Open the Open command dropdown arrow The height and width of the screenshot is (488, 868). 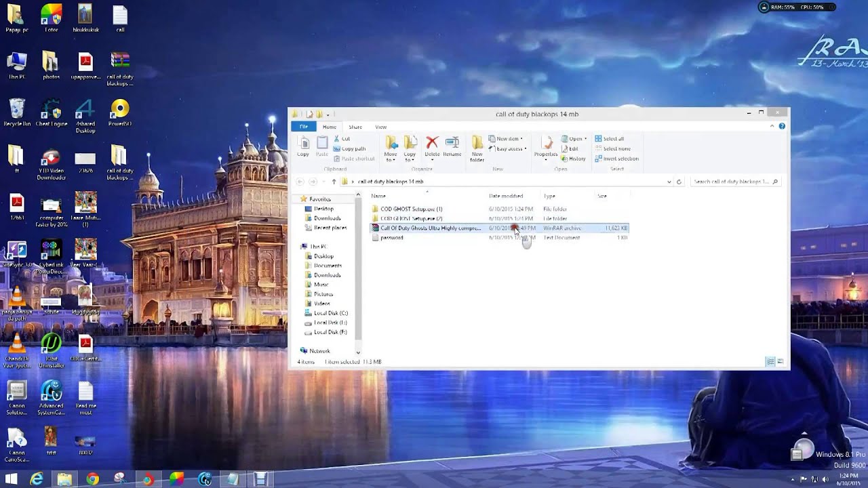coord(586,139)
